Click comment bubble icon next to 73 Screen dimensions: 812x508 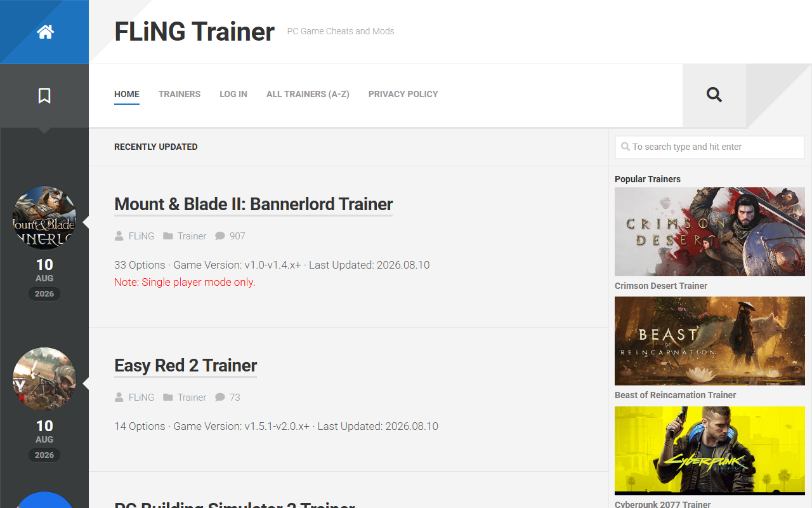(x=220, y=398)
